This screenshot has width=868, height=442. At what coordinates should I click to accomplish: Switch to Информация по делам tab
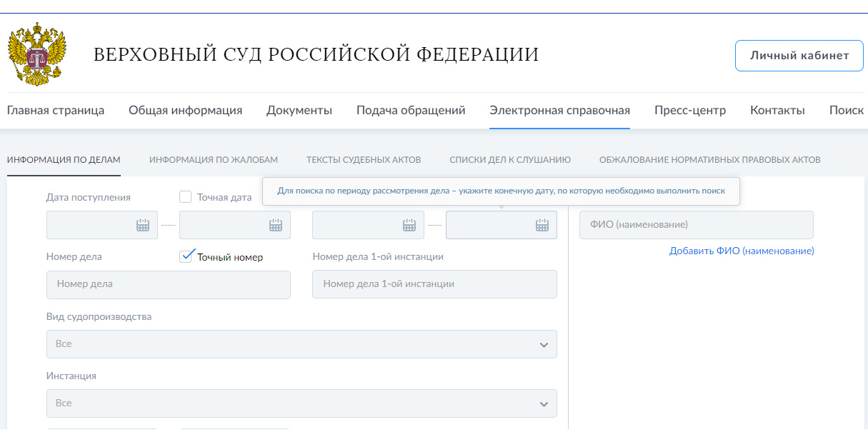tap(64, 160)
